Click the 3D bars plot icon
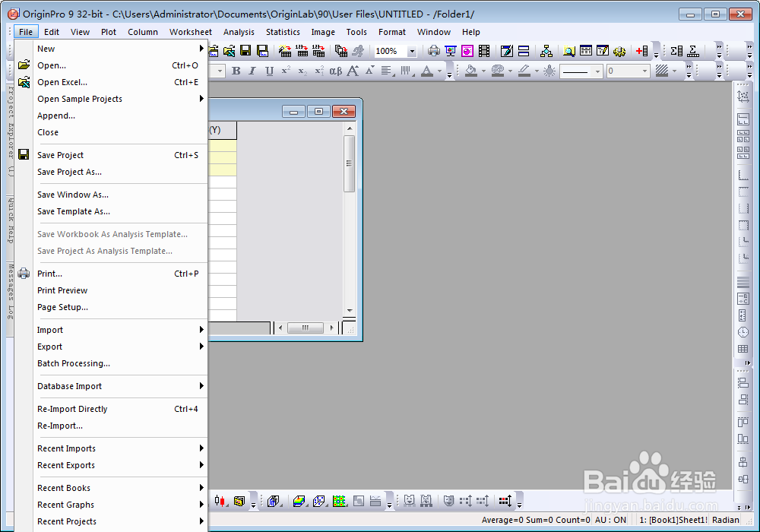The width and height of the screenshot is (760, 532). coord(274,501)
